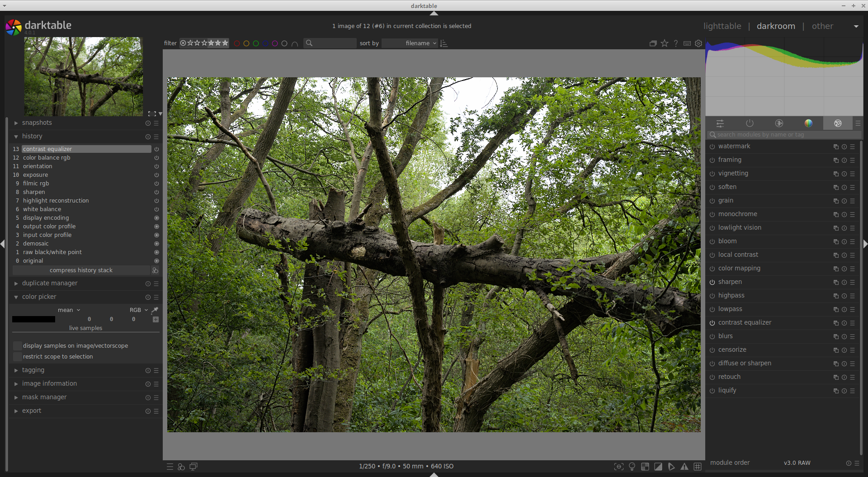The image size is (868, 477).
Task: Check display samples on image/vectorscope
Action: tap(18, 346)
